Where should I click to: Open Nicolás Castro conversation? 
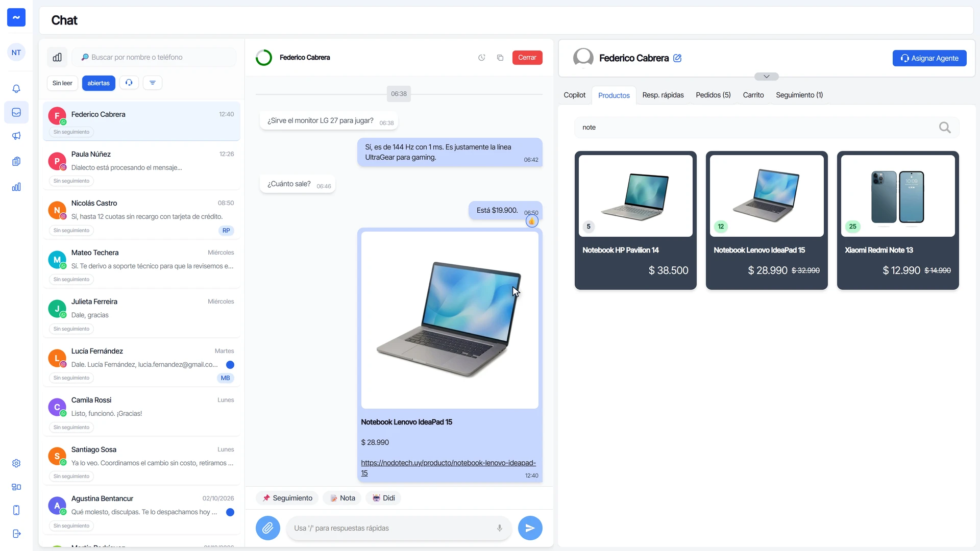[x=141, y=216]
